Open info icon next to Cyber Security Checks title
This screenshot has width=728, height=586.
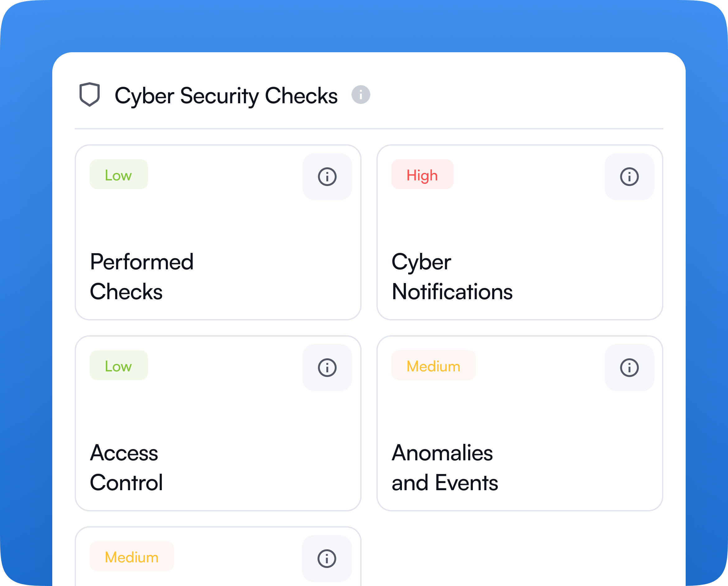click(x=361, y=95)
